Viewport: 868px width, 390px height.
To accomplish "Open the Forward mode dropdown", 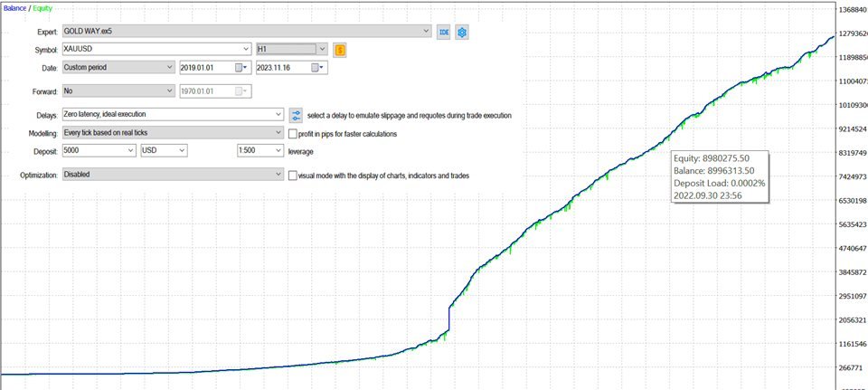I will (x=170, y=91).
